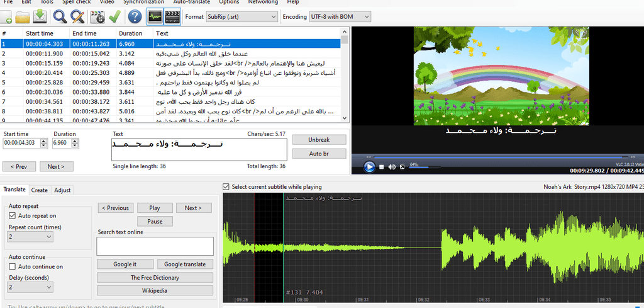The image size is (644, 308).
Task: Click the 09:32 marker on waveform timeline
Action: [x=424, y=300]
